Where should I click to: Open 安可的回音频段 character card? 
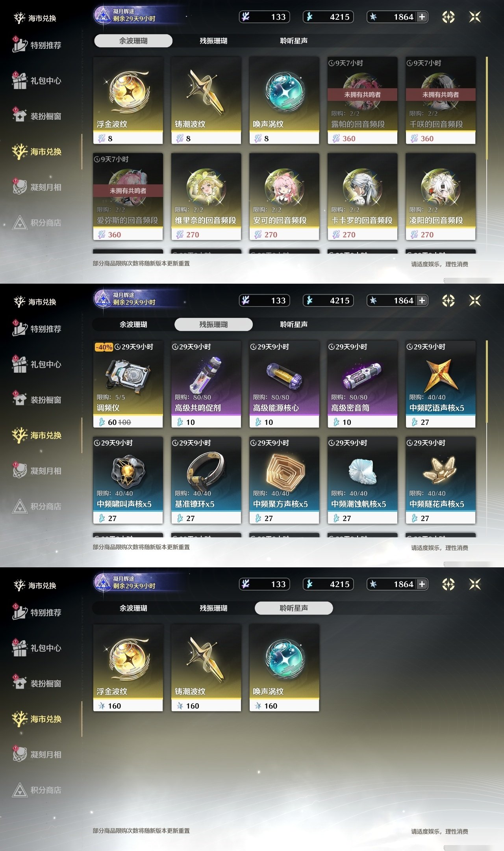(284, 197)
